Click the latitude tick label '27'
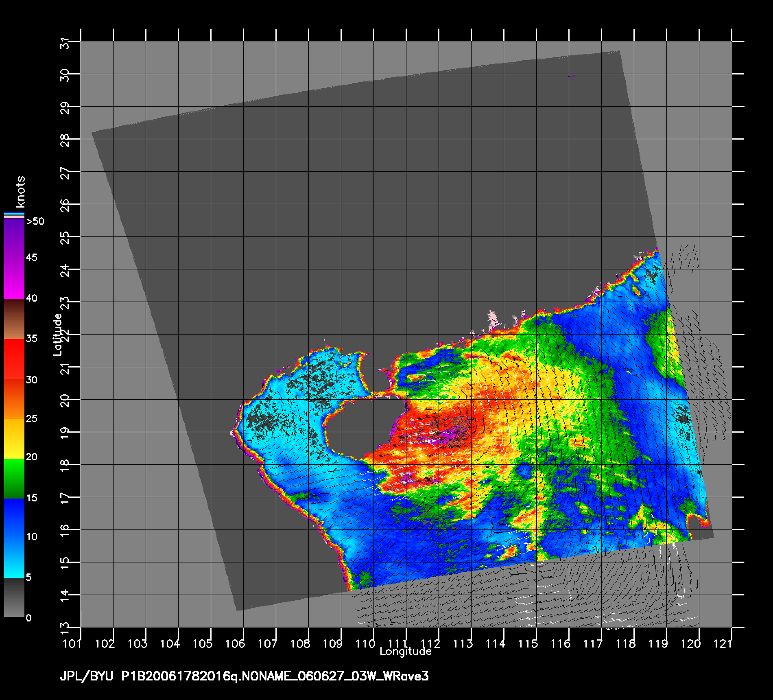The image size is (773, 700). (x=65, y=173)
